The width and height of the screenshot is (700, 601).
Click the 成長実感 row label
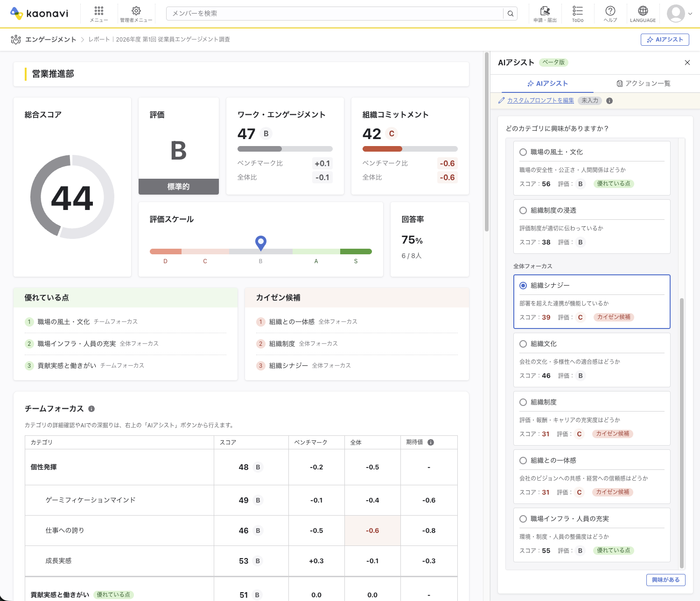coord(58,561)
